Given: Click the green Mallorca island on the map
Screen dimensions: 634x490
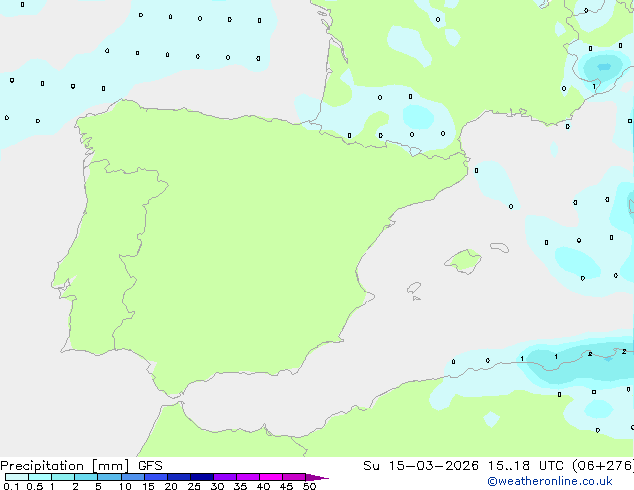Looking at the screenshot, I should (463, 262).
